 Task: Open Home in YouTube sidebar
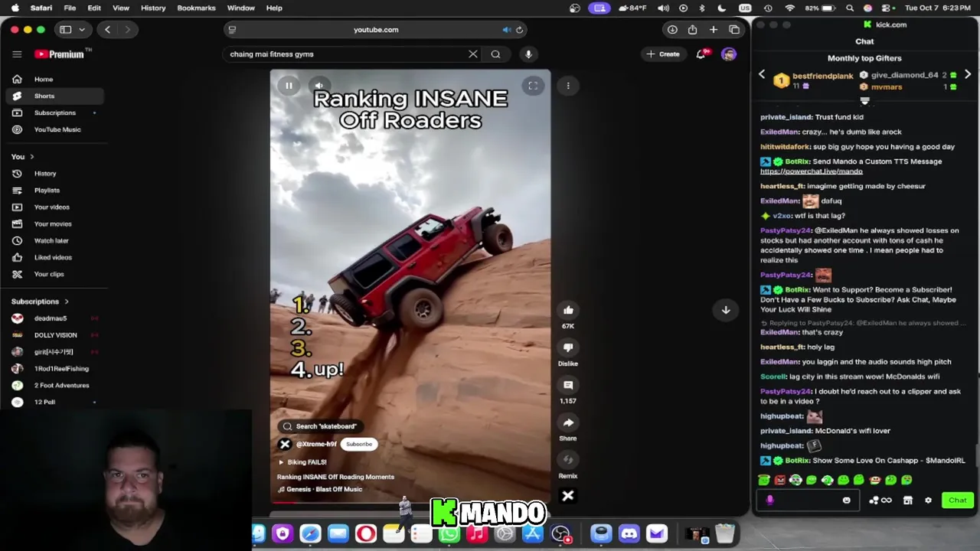(54, 80)
